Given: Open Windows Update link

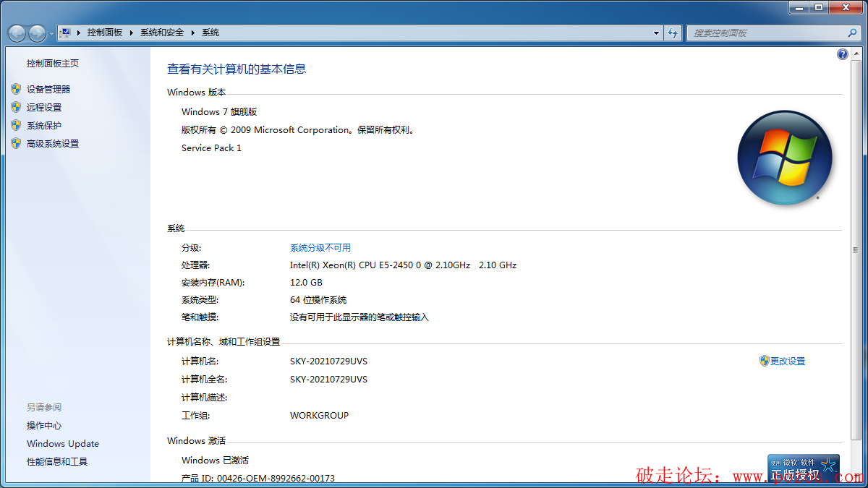Looking at the screenshot, I should (63, 444).
